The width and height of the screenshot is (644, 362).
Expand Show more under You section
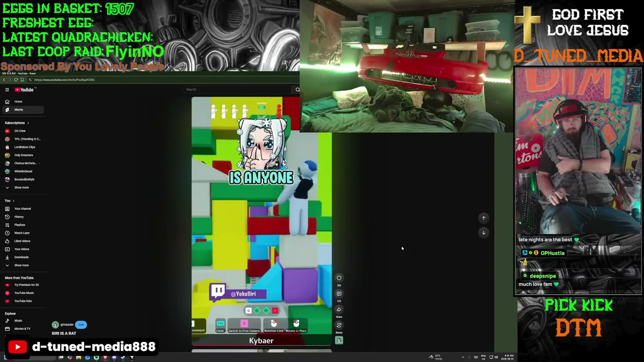click(x=22, y=265)
